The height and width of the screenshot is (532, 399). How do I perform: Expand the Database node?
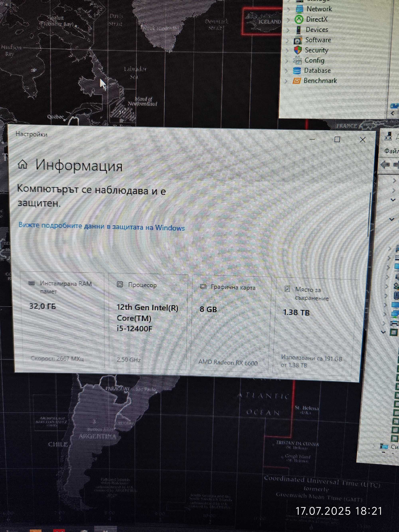click(x=286, y=71)
